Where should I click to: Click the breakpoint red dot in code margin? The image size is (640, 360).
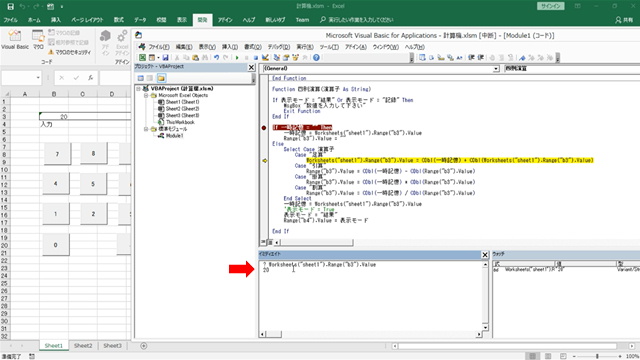pyautogui.click(x=264, y=128)
